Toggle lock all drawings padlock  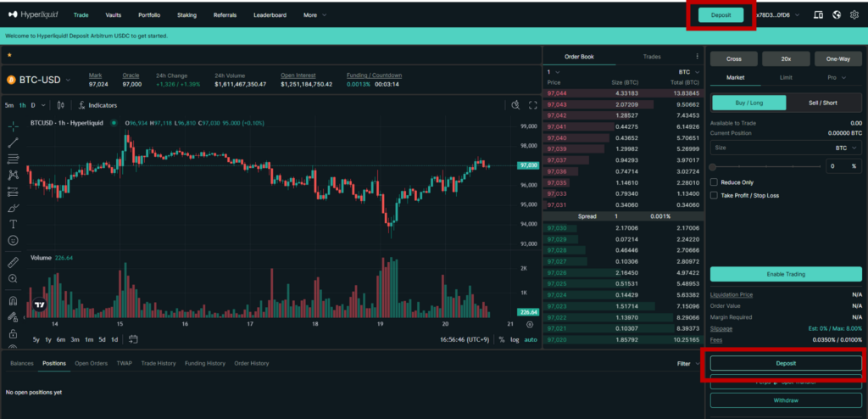tap(14, 334)
